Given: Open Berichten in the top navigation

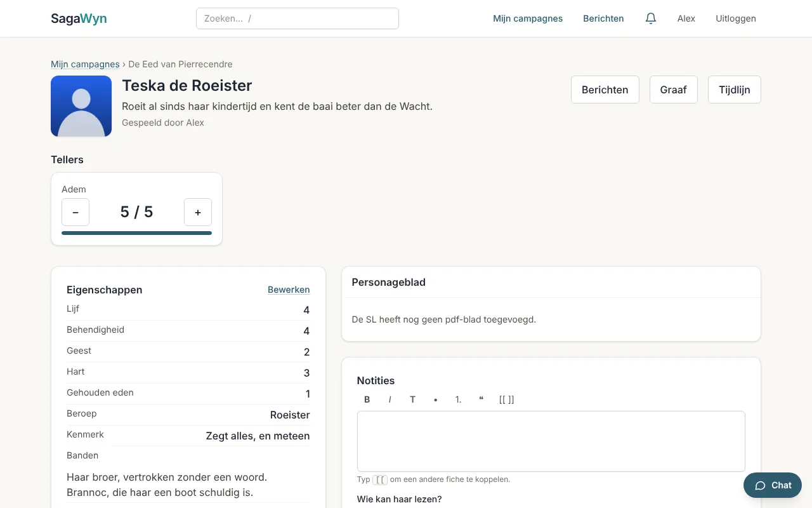Looking at the screenshot, I should coord(603,18).
